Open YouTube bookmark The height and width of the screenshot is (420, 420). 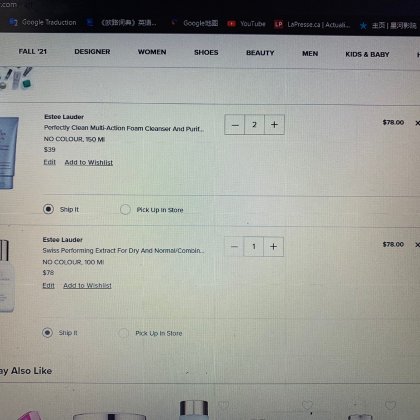coord(247,24)
